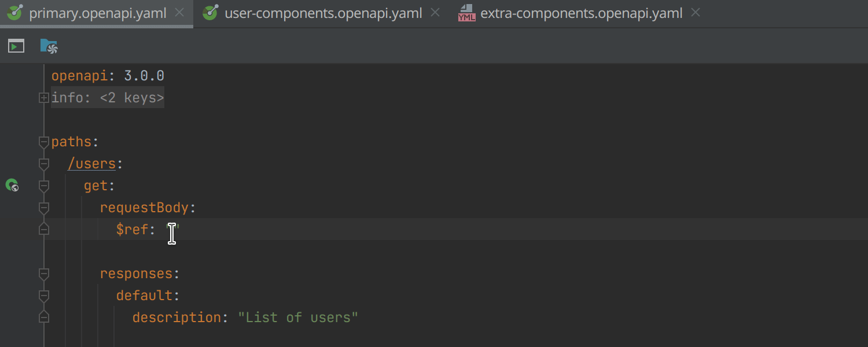Switch to the user-components.openapi.yaml tab
This screenshot has width=868, height=347.
pos(323,13)
